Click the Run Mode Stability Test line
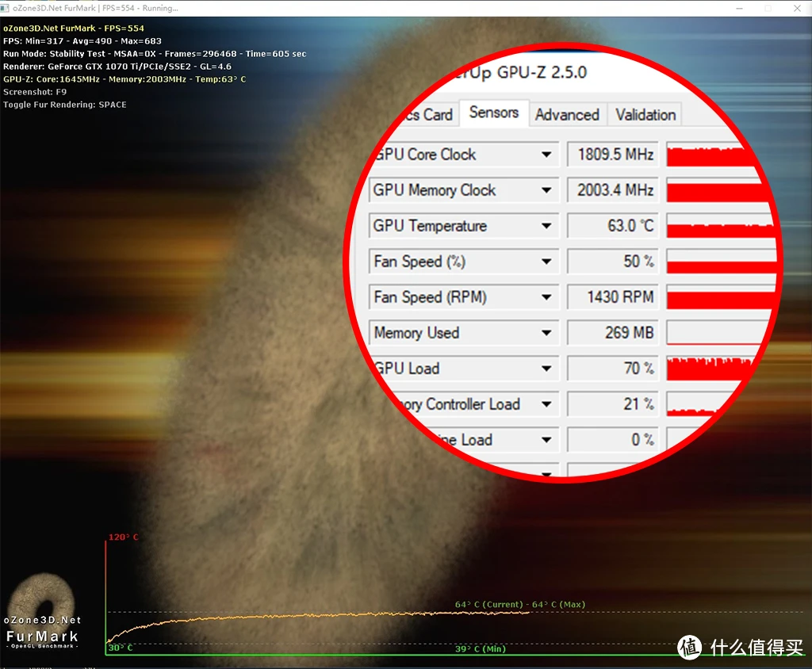Viewport: 812px width, 669px height. tap(155, 54)
